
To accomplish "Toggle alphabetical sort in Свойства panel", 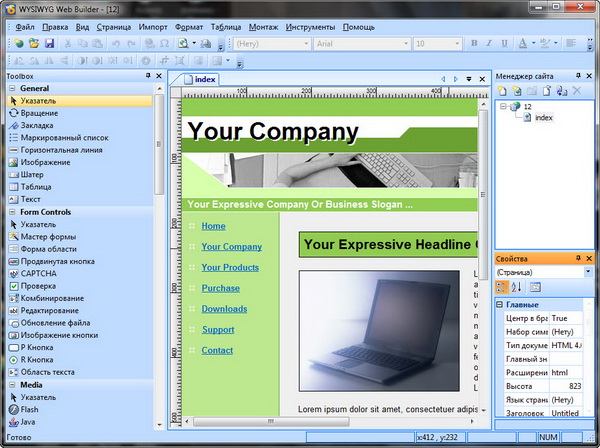I will pos(517,287).
